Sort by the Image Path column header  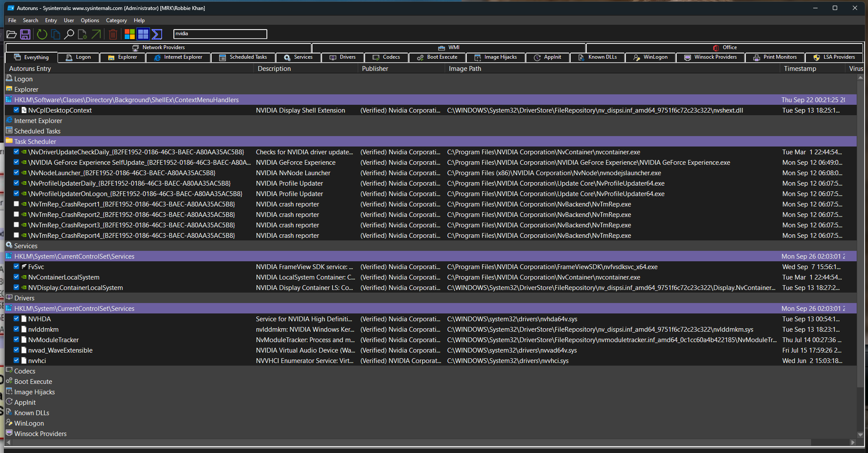[612, 69]
